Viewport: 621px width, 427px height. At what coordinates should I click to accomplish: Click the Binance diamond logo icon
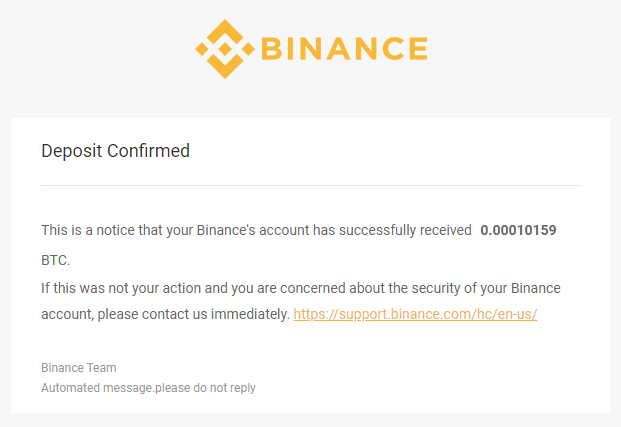223,49
